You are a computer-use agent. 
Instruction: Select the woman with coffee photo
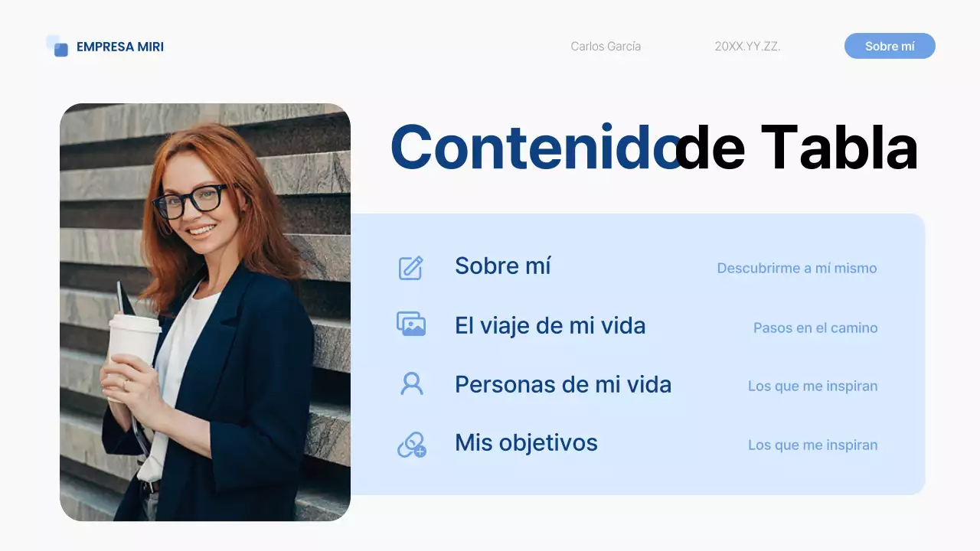click(x=205, y=312)
